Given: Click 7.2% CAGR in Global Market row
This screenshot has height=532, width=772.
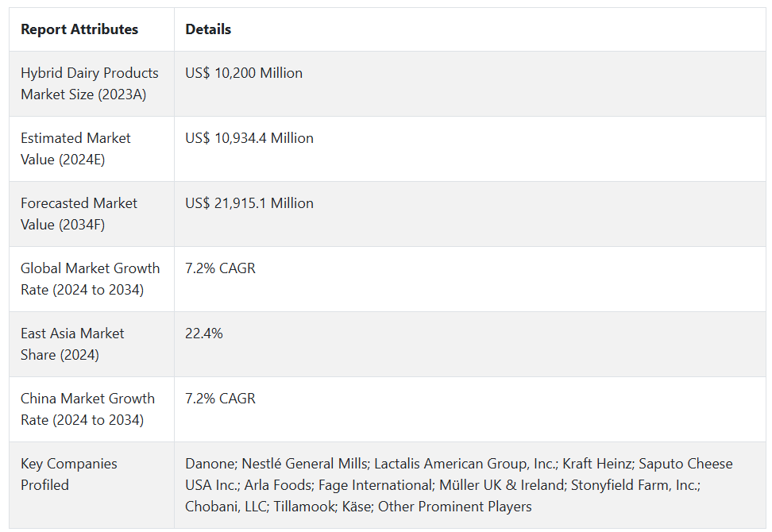Looking at the screenshot, I should click(x=220, y=268).
